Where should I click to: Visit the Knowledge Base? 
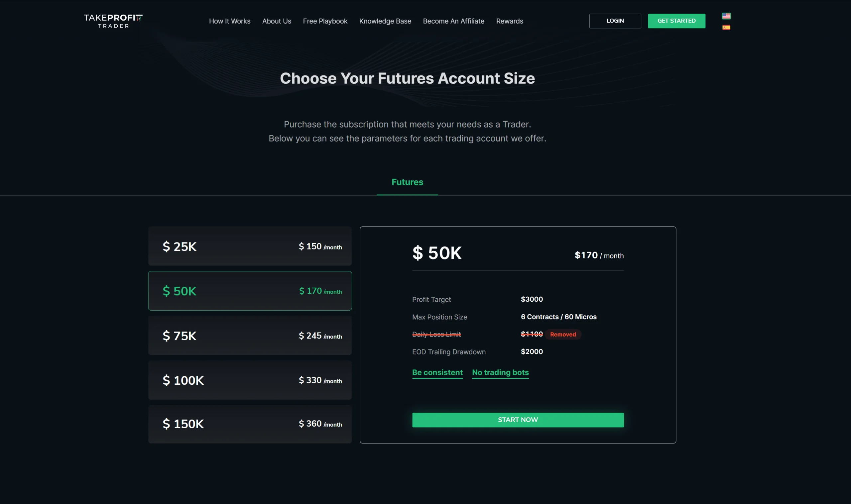click(x=385, y=21)
